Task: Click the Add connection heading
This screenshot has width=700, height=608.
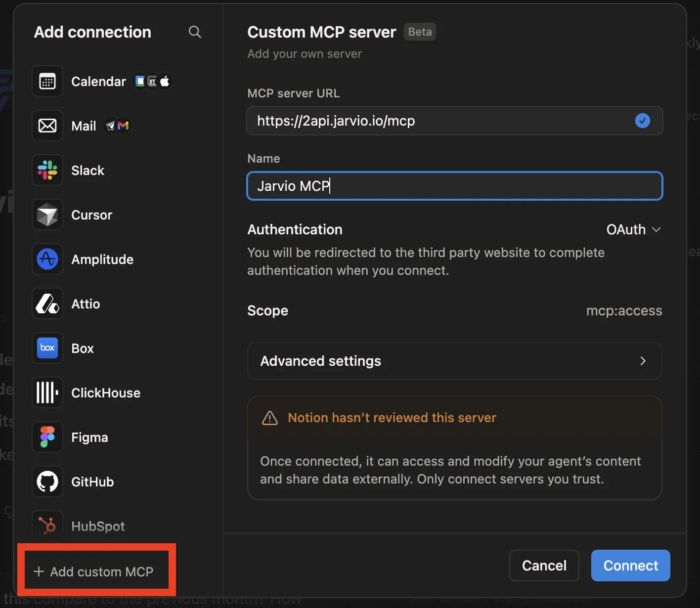Action: click(x=92, y=32)
